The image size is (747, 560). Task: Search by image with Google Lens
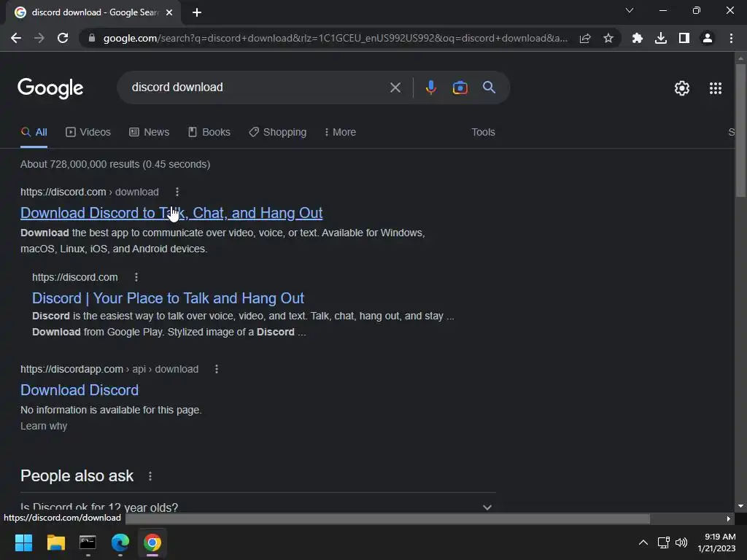pos(460,87)
